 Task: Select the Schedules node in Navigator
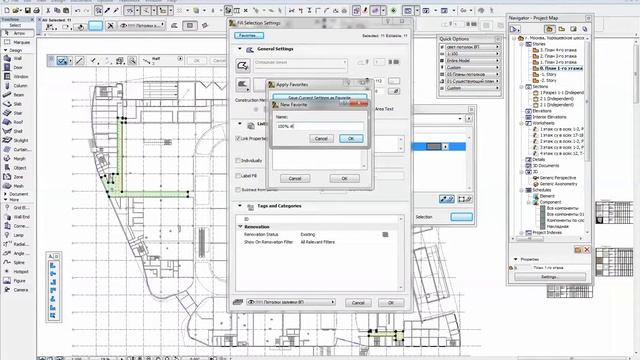[541, 190]
